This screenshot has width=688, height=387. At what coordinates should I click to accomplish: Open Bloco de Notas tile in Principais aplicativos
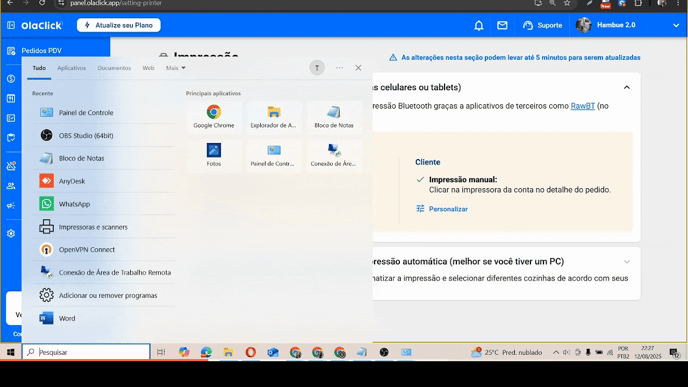334,117
